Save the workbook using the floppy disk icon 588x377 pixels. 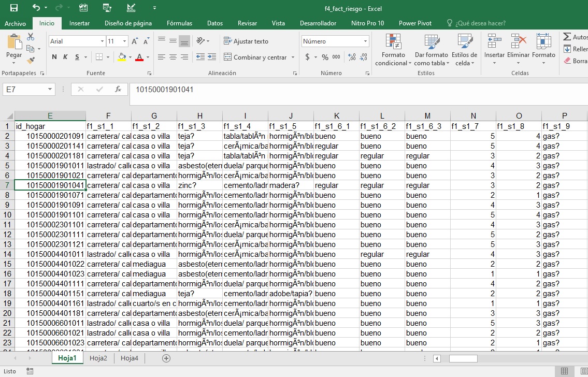pyautogui.click(x=14, y=8)
